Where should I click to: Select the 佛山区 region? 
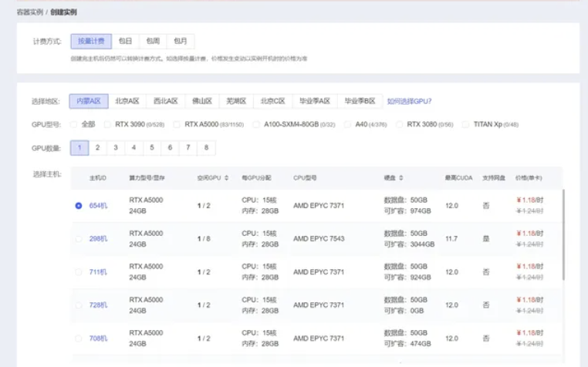201,101
